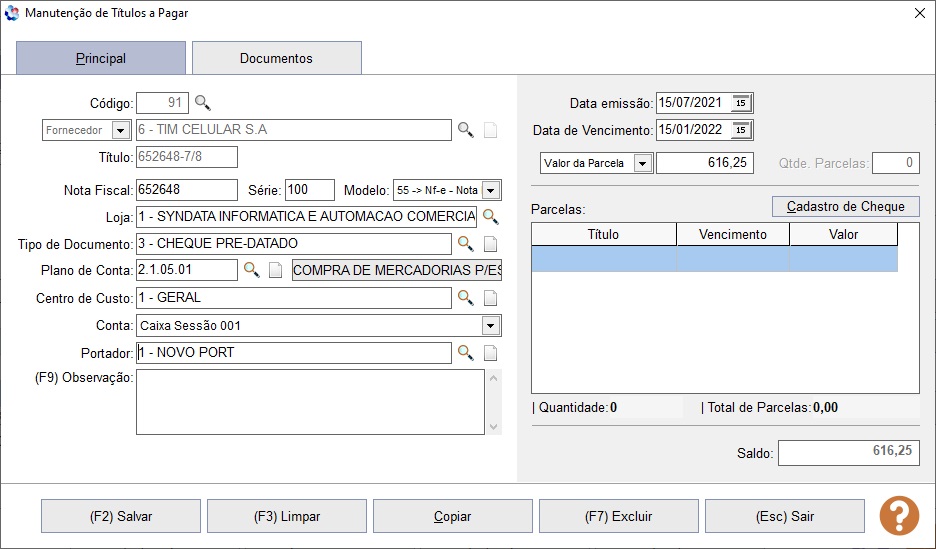Image resolution: width=936 pixels, height=549 pixels.
Task: Select the highlighted first Parcelas row
Action: (715, 259)
